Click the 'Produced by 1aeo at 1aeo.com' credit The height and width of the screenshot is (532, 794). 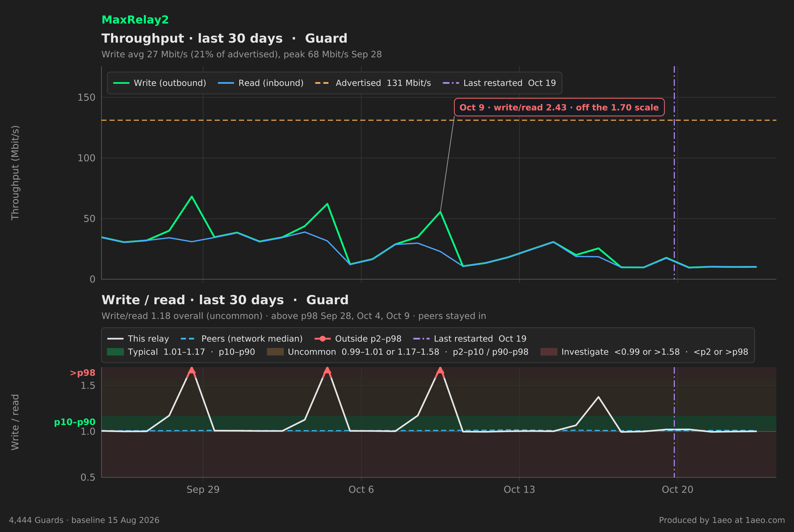point(722,520)
